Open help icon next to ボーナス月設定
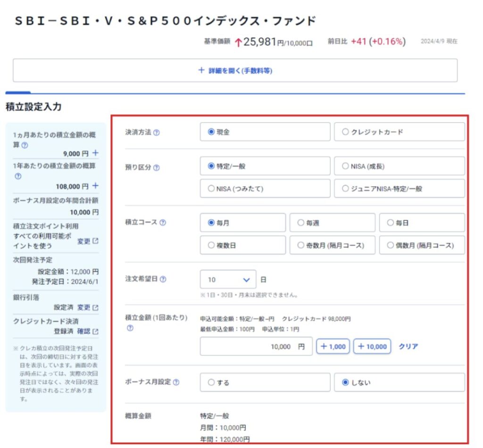 click(x=176, y=382)
